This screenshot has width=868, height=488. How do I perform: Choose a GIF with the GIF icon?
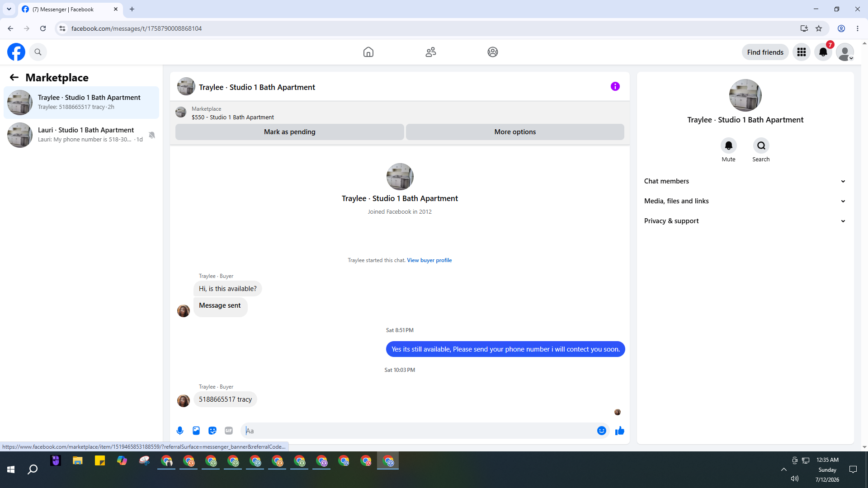point(229,431)
